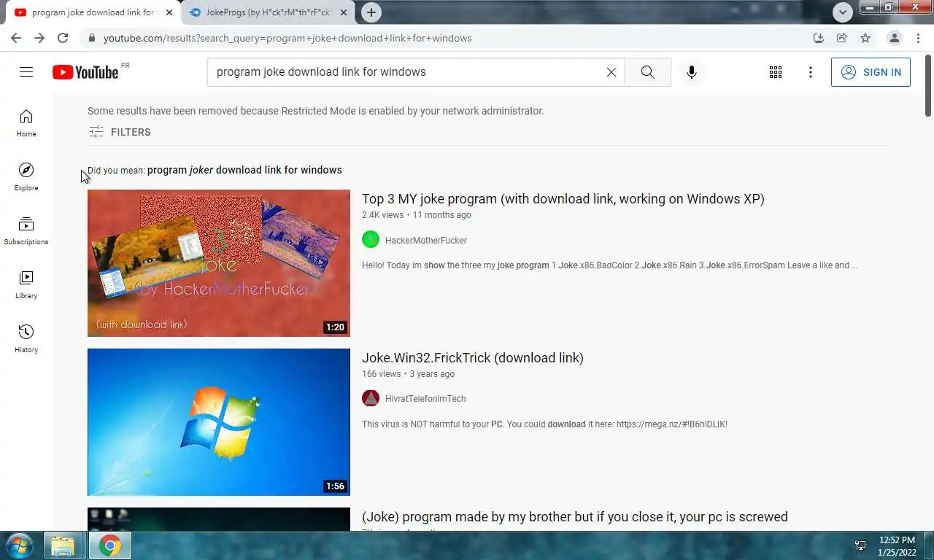Image resolution: width=934 pixels, height=560 pixels.
Task: Open File Explorer from the taskbar
Action: 63,545
